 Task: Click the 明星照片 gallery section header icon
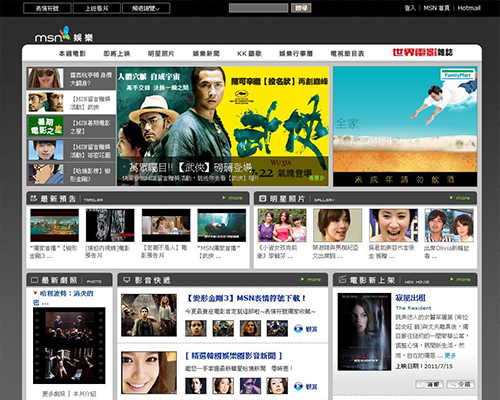(x=263, y=199)
